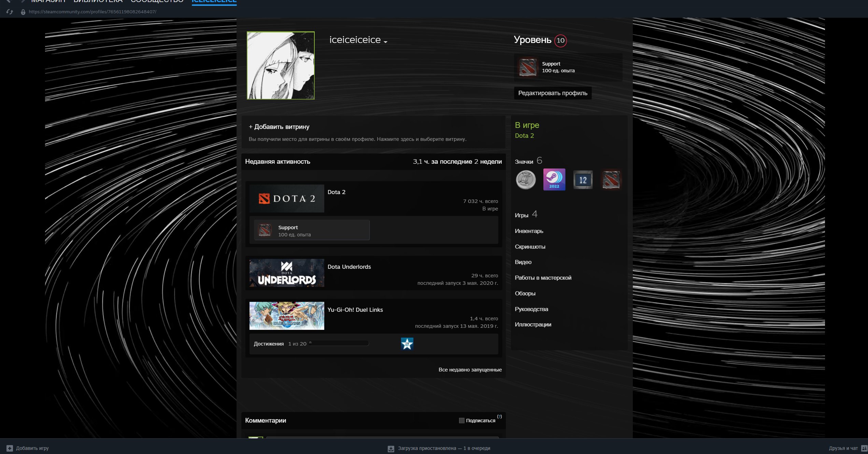Click the Add game plus icon

tap(10, 448)
